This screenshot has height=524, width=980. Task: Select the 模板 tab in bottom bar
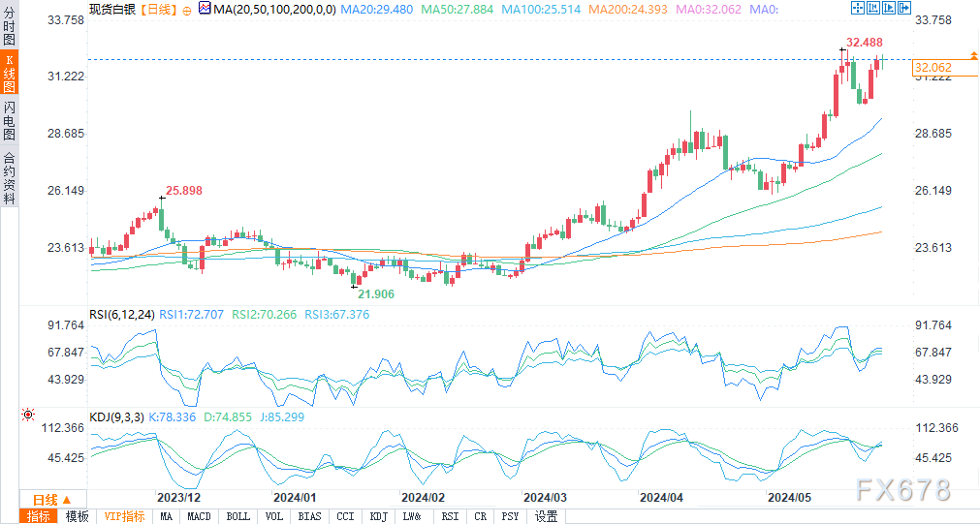(x=78, y=516)
